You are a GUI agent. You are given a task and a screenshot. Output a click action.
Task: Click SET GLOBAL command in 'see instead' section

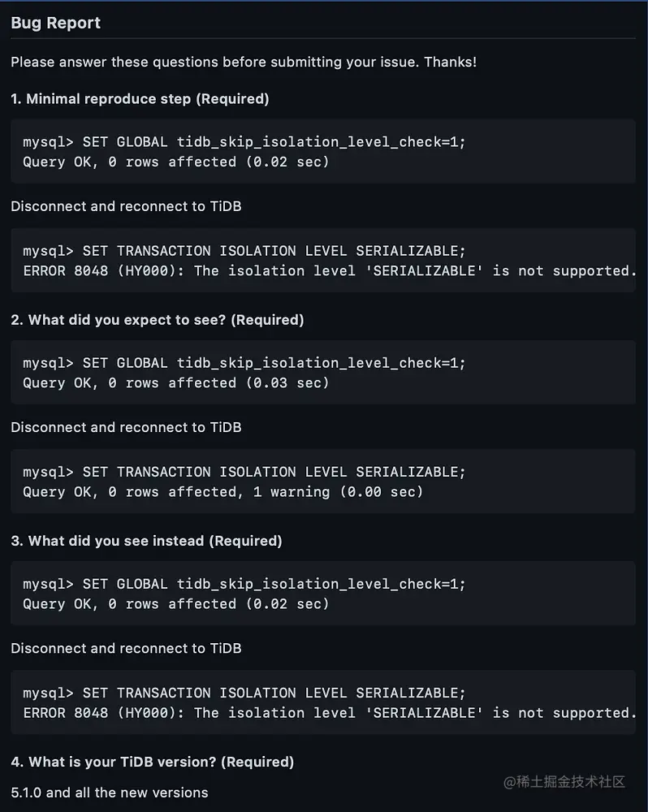click(244, 584)
